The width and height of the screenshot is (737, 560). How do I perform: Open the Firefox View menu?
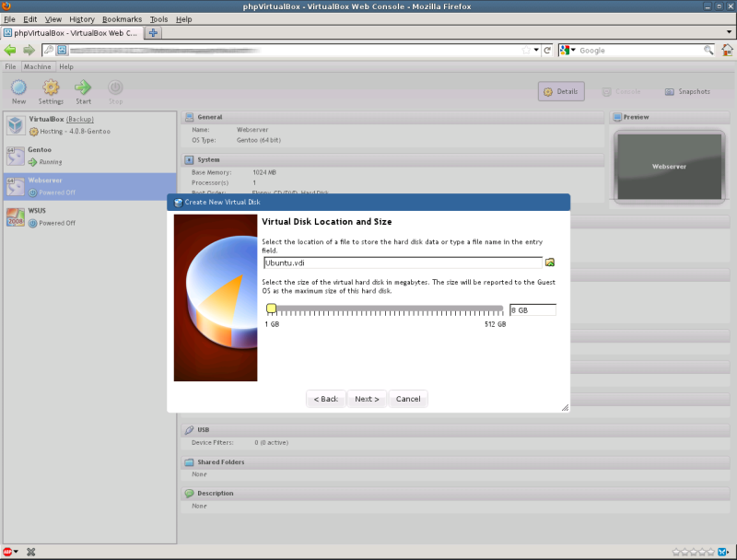click(x=53, y=19)
